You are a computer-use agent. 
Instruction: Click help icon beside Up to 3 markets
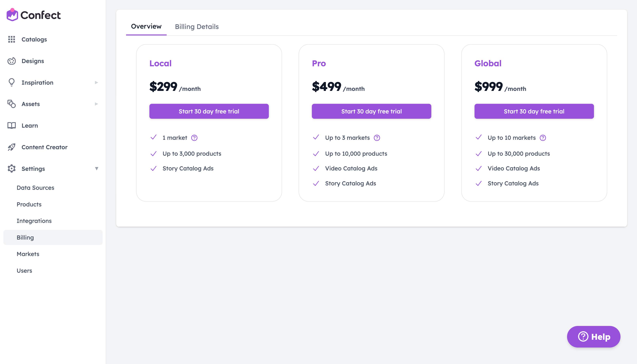[377, 138]
